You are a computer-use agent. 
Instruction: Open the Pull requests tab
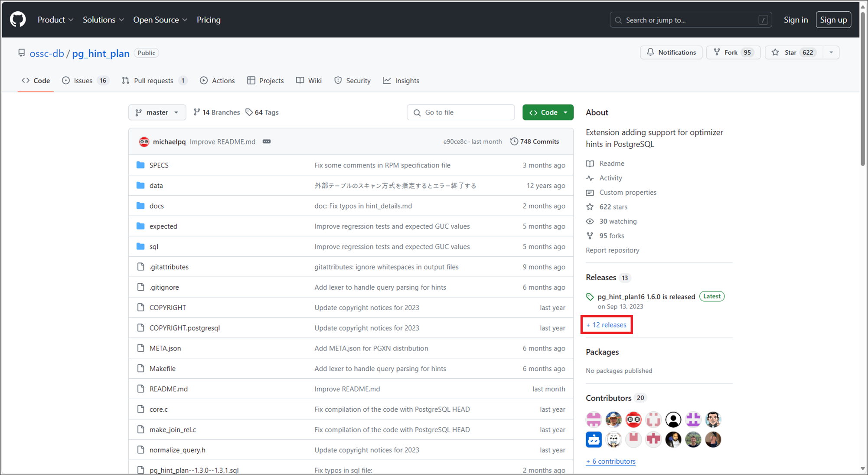(154, 81)
